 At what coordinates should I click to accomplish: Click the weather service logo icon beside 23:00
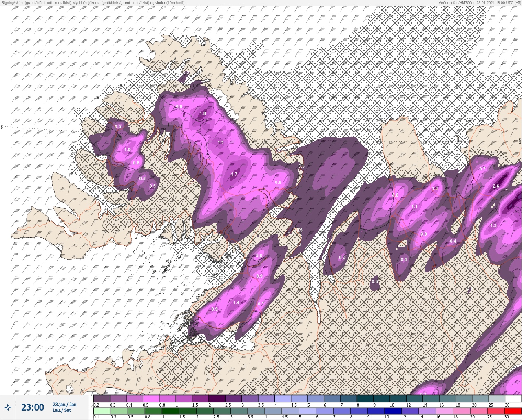click(8, 407)
